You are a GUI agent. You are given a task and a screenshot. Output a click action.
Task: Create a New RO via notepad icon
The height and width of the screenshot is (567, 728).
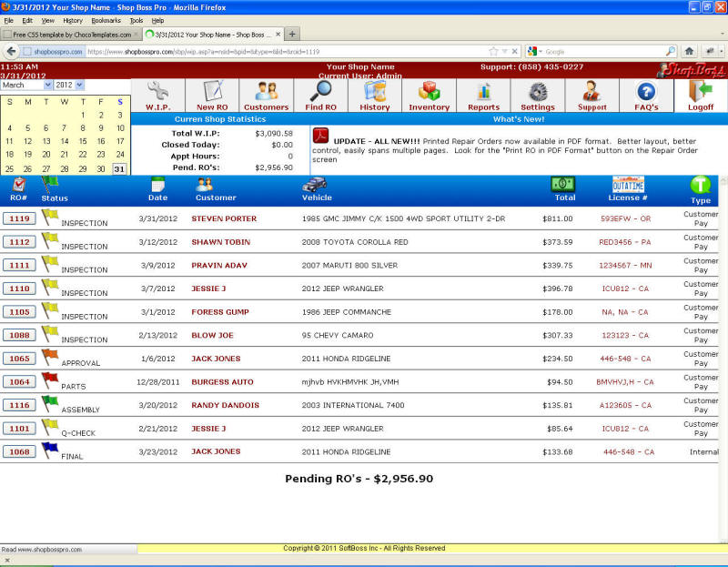(x=213, y=91)
